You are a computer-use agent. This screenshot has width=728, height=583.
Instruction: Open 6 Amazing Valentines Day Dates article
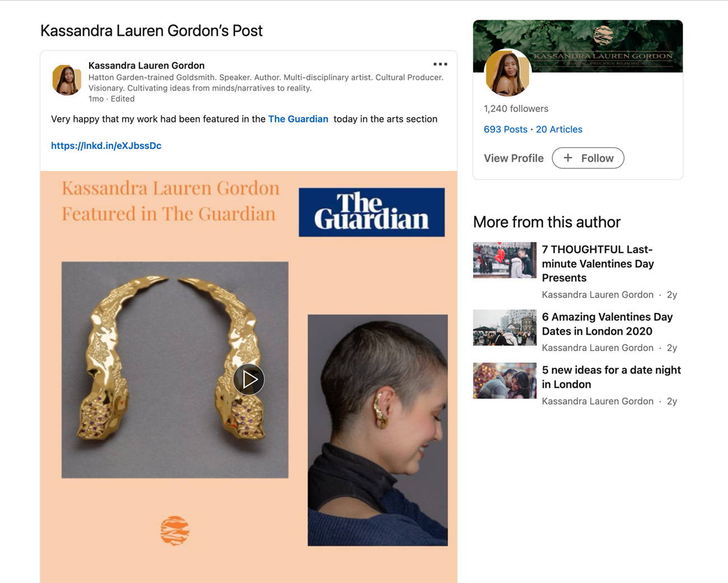607,324
